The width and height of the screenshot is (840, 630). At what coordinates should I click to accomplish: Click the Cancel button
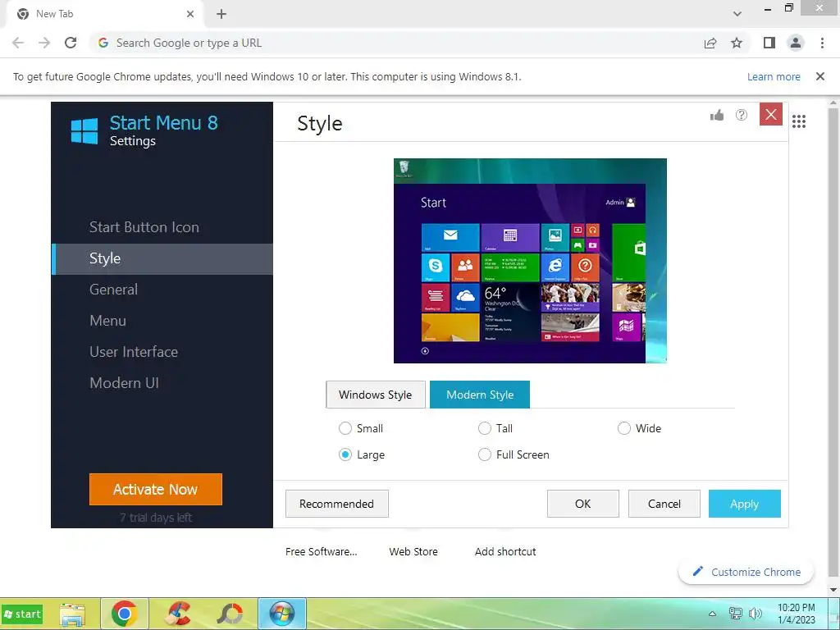tap(664, 504)
